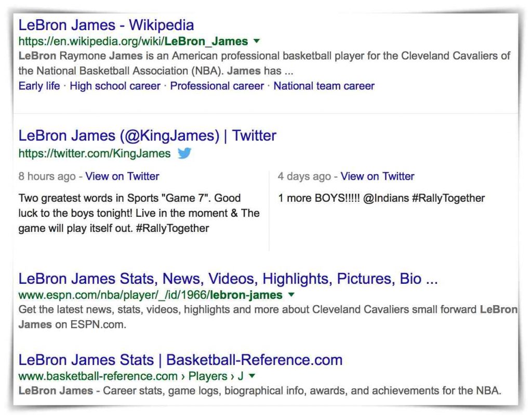Open the Early life sitelink
The width and height of the screenshot is (532, 419).
(x=39, y=86)
